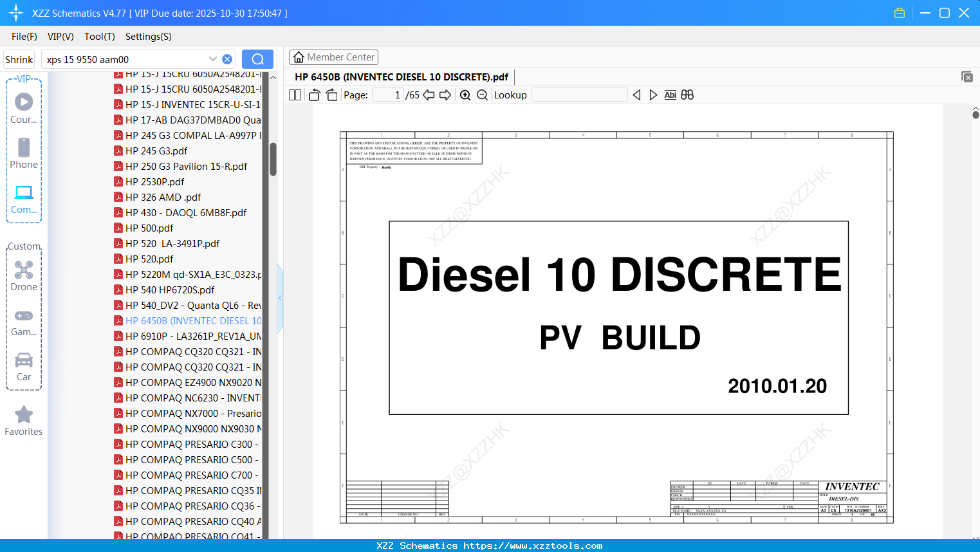Click the Lookup text input field
Image resolution: width=980 pixels, height=552 pixels.
pos(579,95)
